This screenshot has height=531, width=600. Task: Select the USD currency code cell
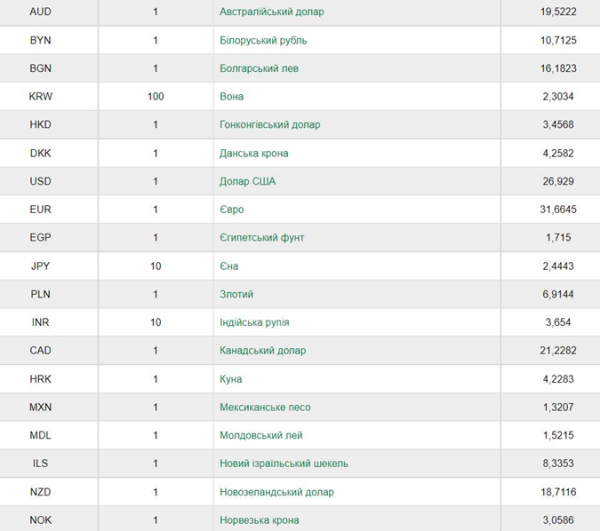point(41,181)
